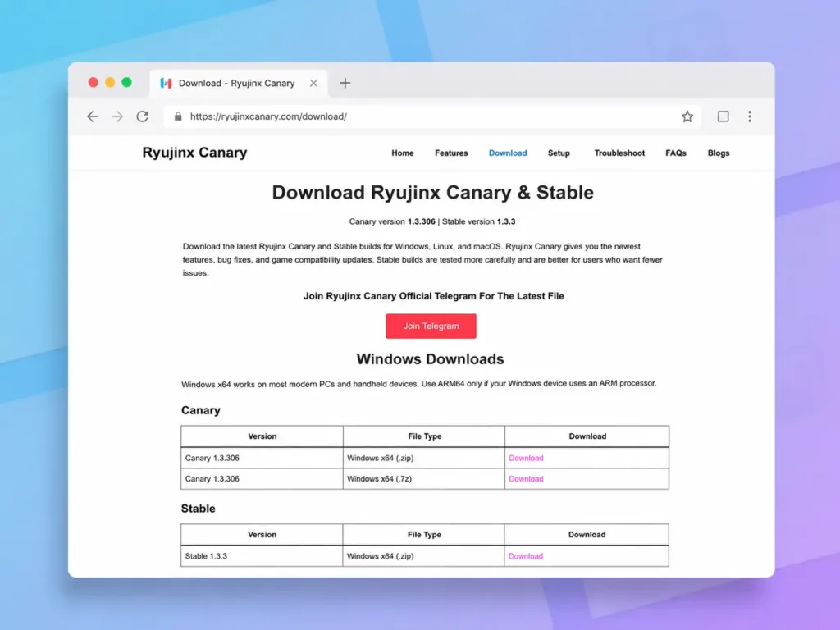Click the Ryujinx Canary site logo
This screenshot has width=840, height=630.
[194, 153]
